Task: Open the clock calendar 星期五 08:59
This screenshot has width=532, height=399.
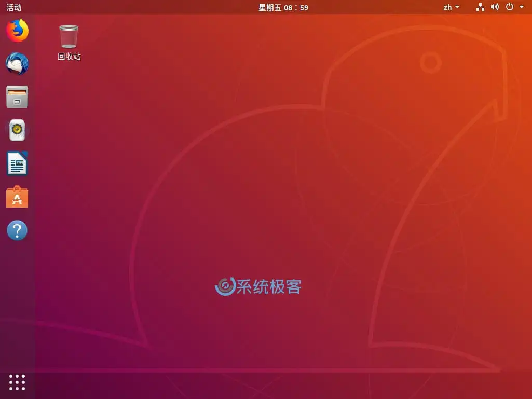Action: pos(283,7)
